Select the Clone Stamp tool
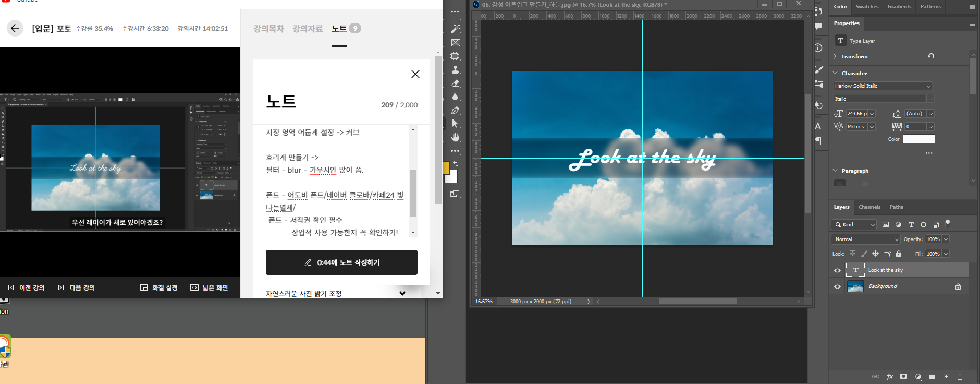This screenshot has width=980, height=384. pyautogui.click(x=455, y=69)
